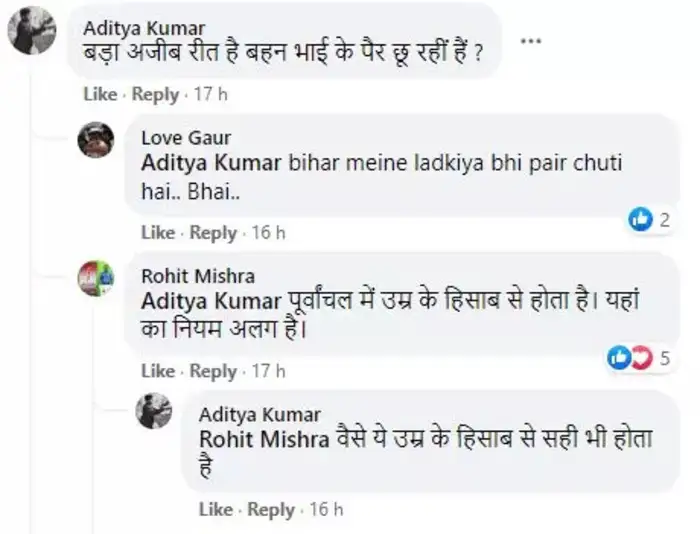Image resolution: width=700 pixels, height=534 pixels.
Task: Reply to Aditya Kumar's top comment
Action: [155, 94]
